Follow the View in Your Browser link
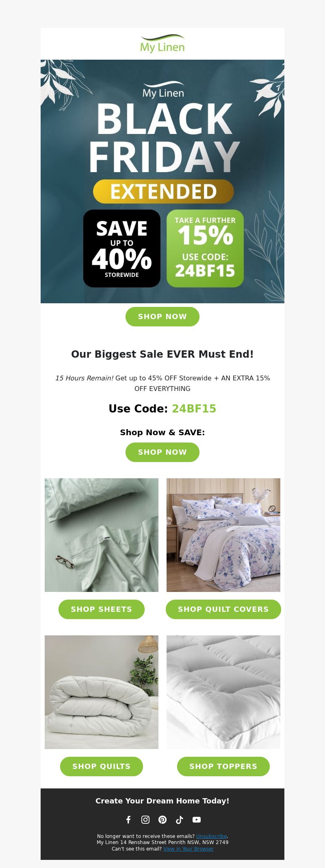325x868 pixels. [x=188, y=849]
